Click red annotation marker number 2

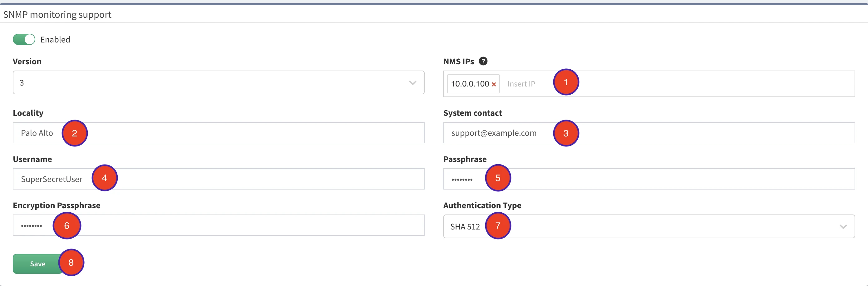(x=75, y=133)
